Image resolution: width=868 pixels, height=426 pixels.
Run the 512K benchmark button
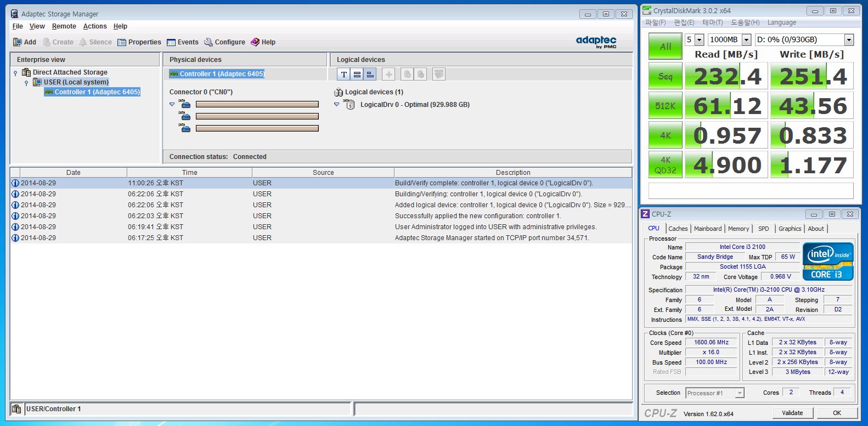(x=666, y=106)
